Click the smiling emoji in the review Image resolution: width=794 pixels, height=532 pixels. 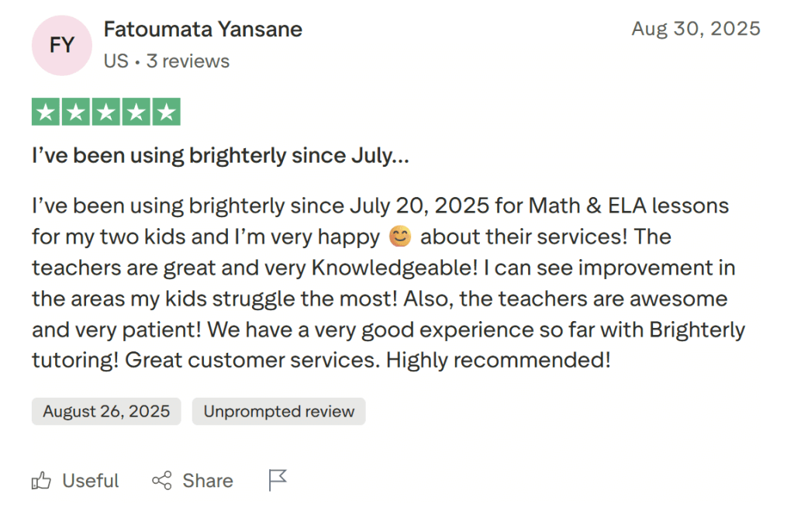(x=400, y=237)
